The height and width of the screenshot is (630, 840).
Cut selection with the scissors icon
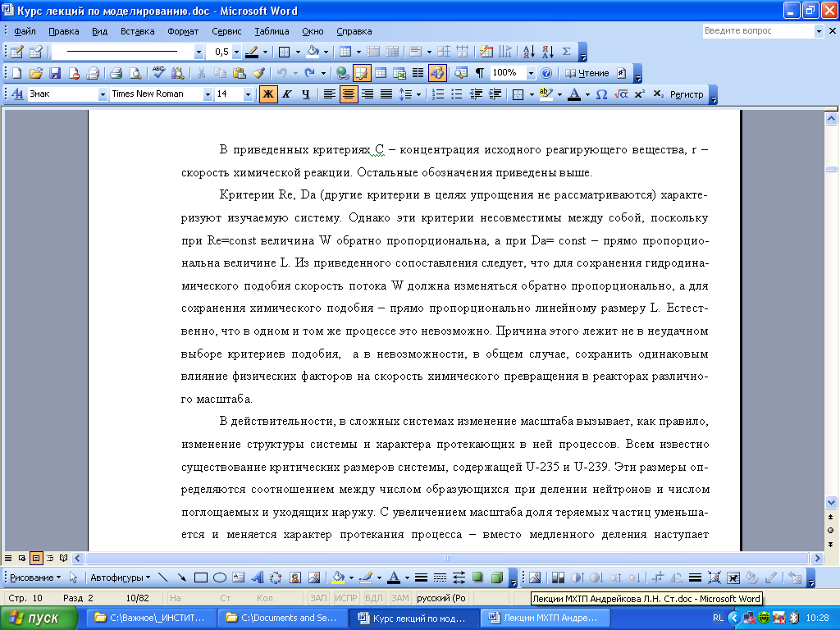coord(201,73)
